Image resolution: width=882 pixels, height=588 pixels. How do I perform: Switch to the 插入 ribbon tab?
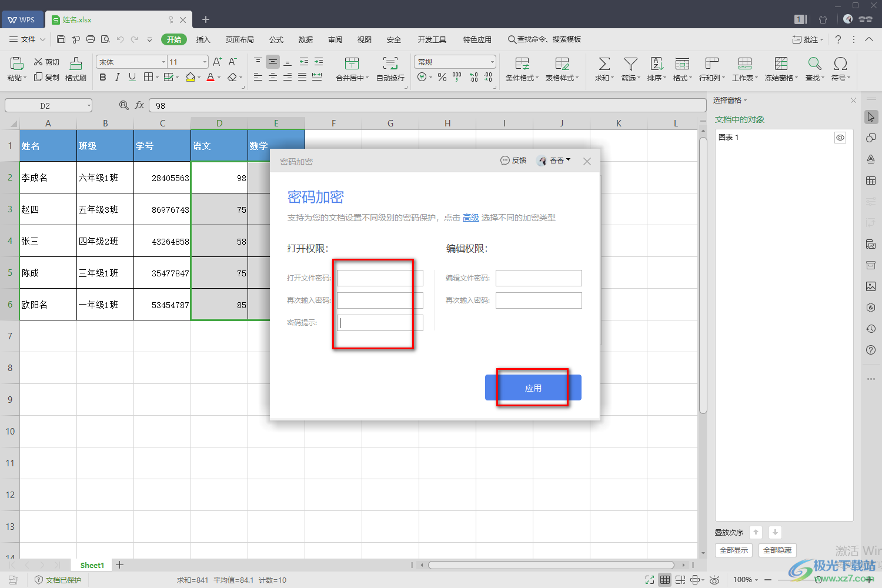203,39
